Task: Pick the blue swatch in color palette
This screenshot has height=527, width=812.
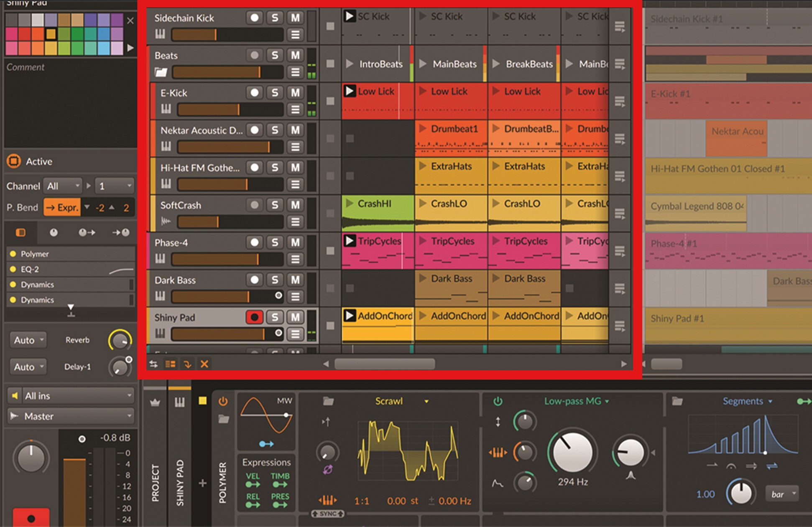Action: pos(104,34)
